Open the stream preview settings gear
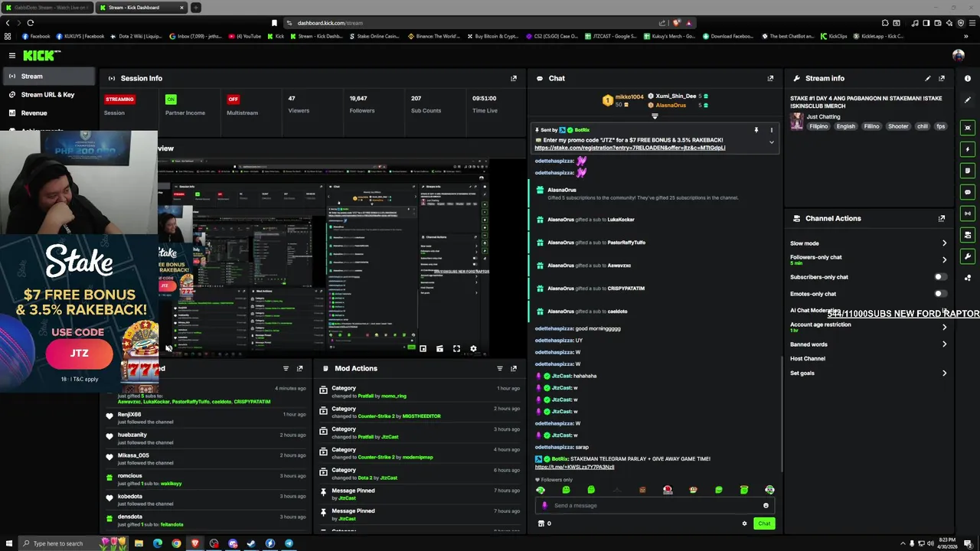Screen dimensions: 980x551 [x=473, y=349]
